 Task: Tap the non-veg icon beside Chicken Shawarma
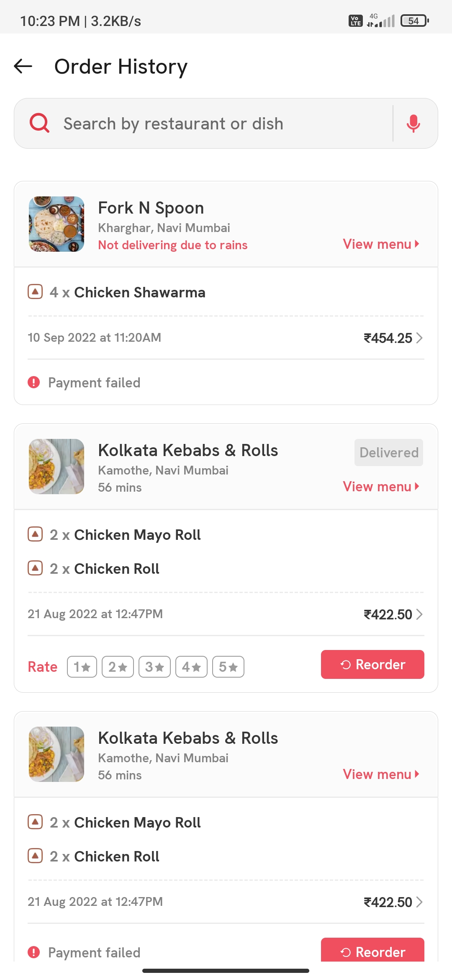pos(35,291)
